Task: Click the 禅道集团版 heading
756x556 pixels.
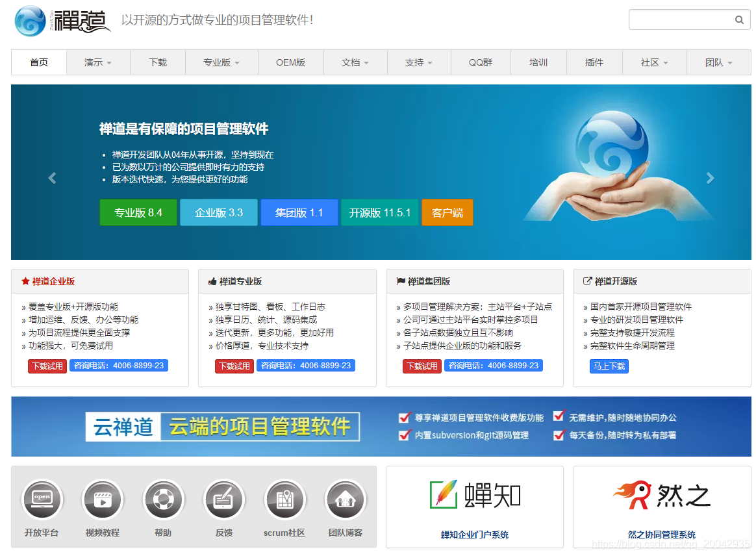Action: point(429,281)
